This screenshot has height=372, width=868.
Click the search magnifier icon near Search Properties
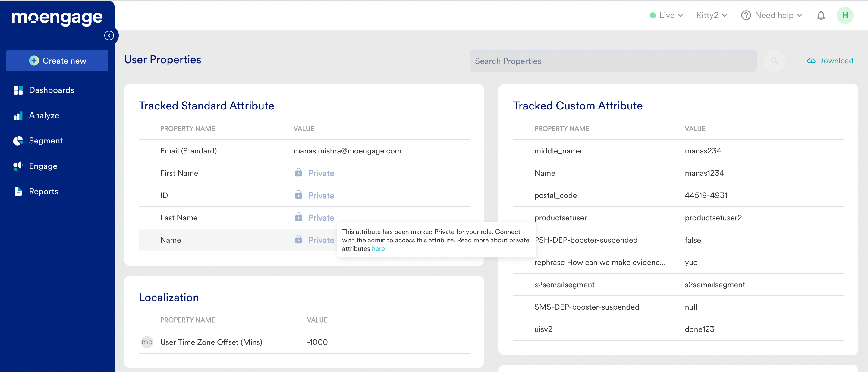[x=774, y=61]
